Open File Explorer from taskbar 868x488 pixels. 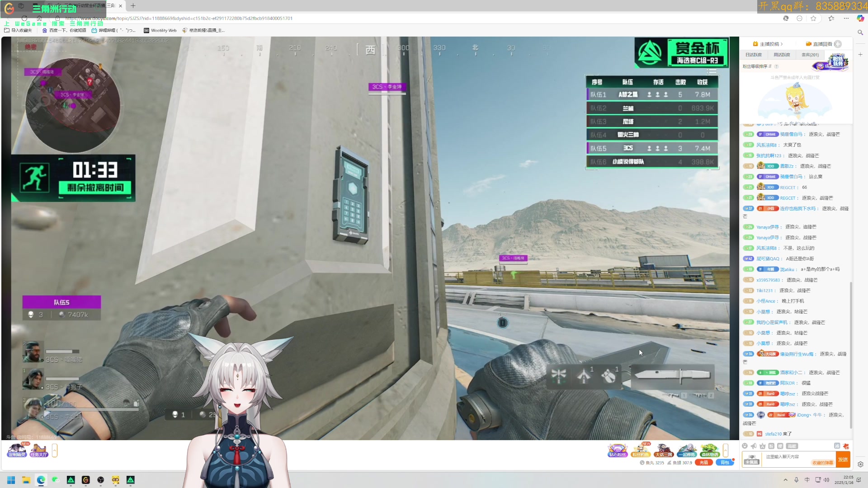[26, 480]
